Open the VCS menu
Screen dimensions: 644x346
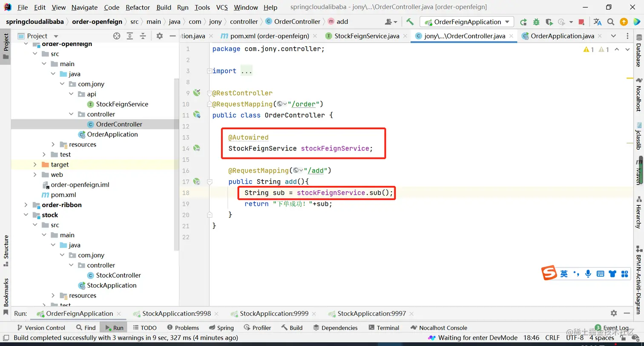222,7
